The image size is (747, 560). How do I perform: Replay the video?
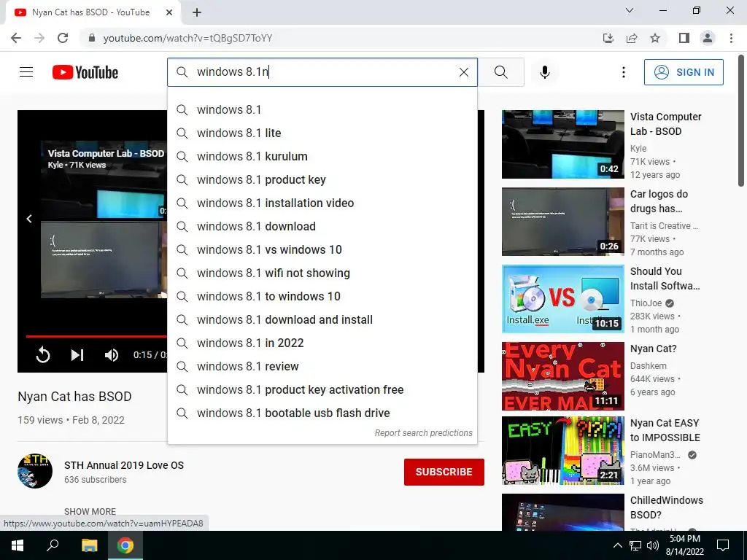[x=43, y=355]
